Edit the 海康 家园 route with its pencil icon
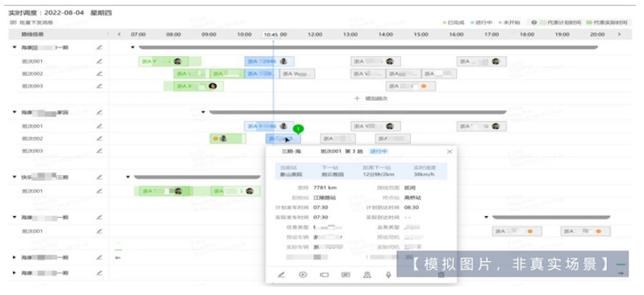The image size is (644, 295). [99, 112]
